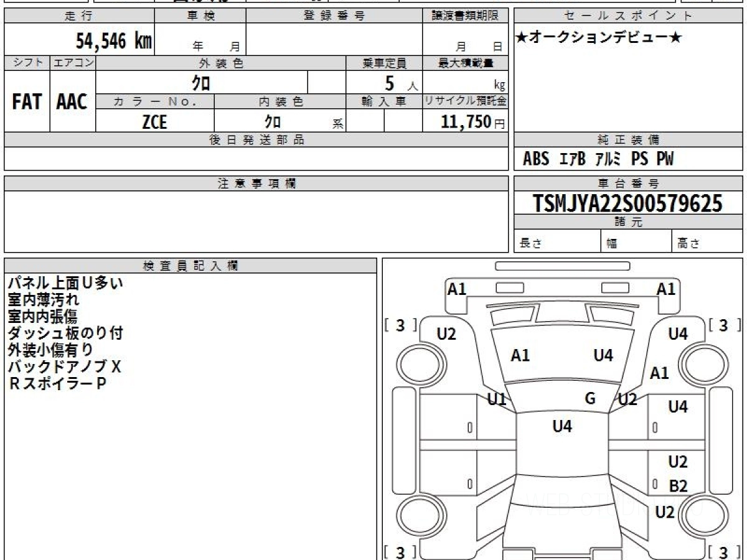The height and width of the screenshot is (560, 747).
Task: Click the 登録番号 header cell
Action: pos(334,16)
